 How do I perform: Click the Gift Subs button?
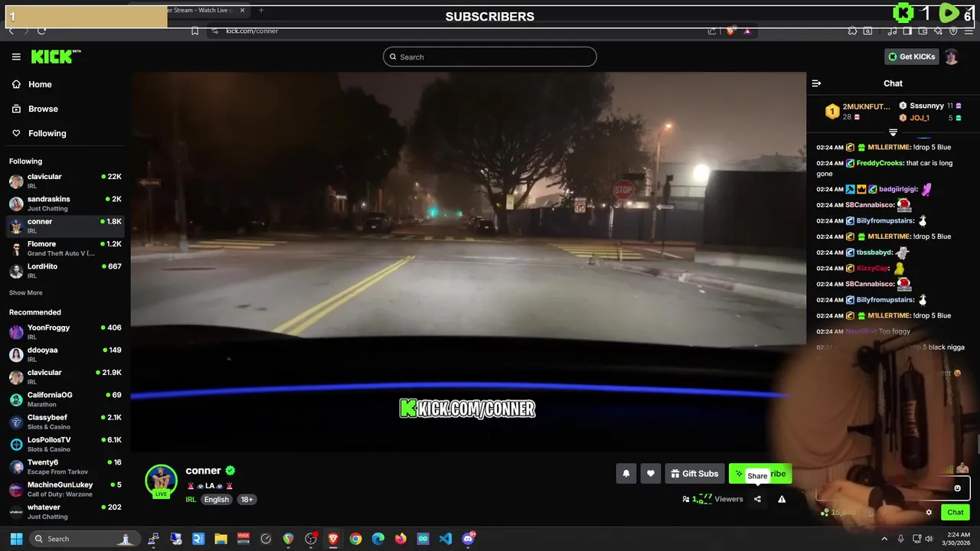(694, 474)
